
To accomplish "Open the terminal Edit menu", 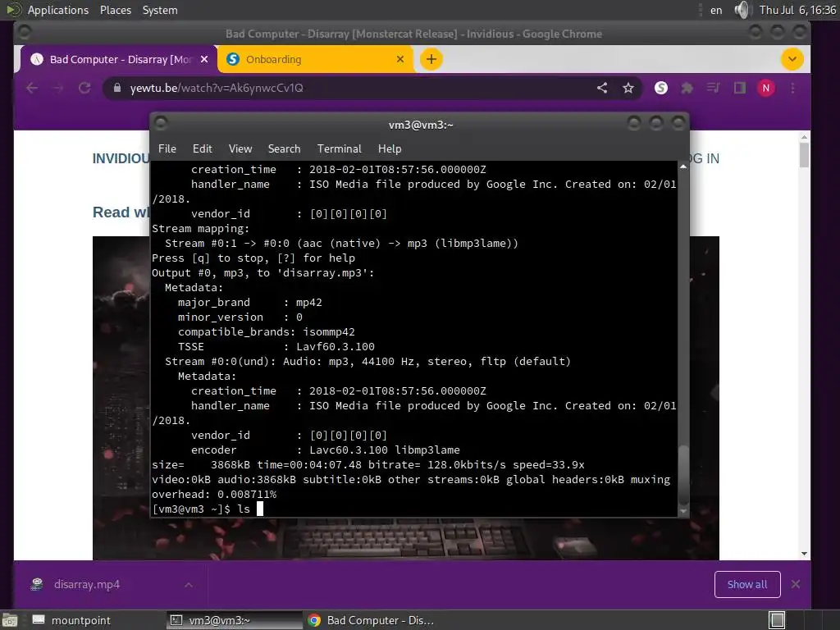I will point(202,149).
